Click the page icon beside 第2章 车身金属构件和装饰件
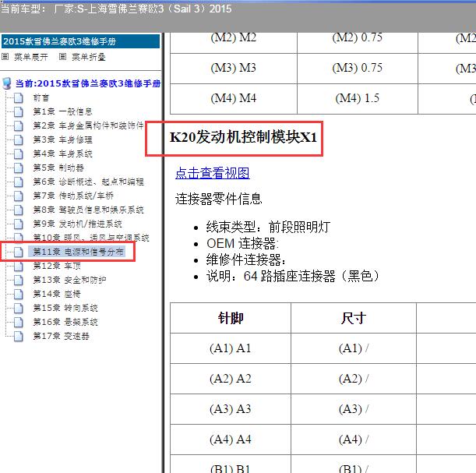 click(19, 126)
